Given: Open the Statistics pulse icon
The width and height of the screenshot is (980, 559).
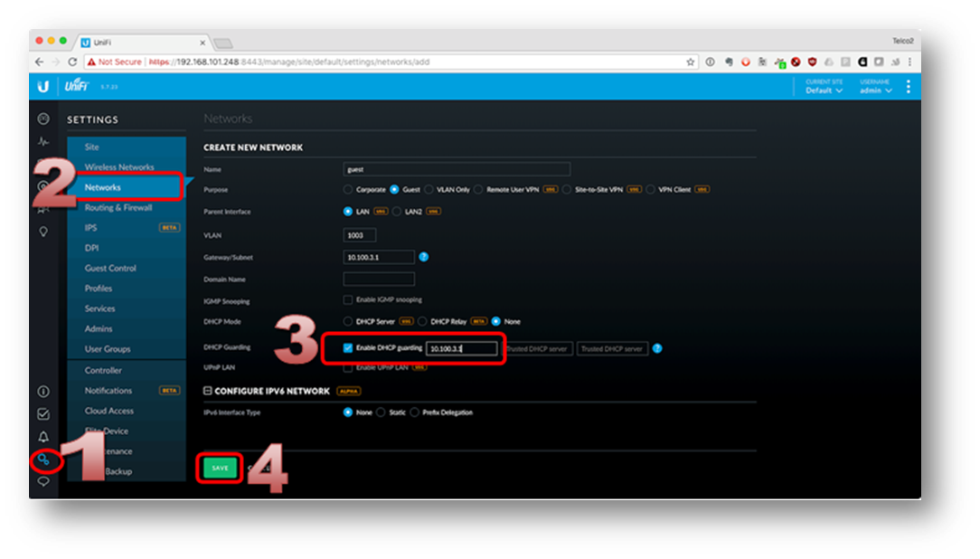Looking at the screenshot, I should (x=42, y=142).
